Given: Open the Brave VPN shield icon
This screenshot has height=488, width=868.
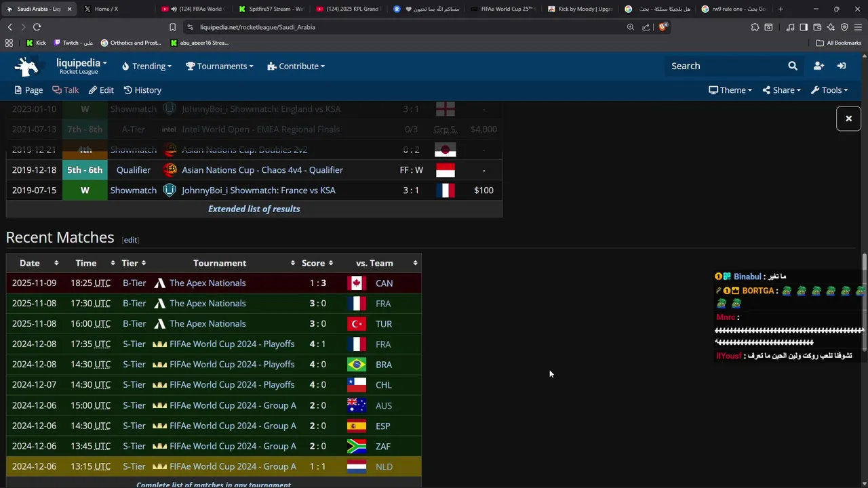Looking at the screenshot, I should [x=844, y=27].
